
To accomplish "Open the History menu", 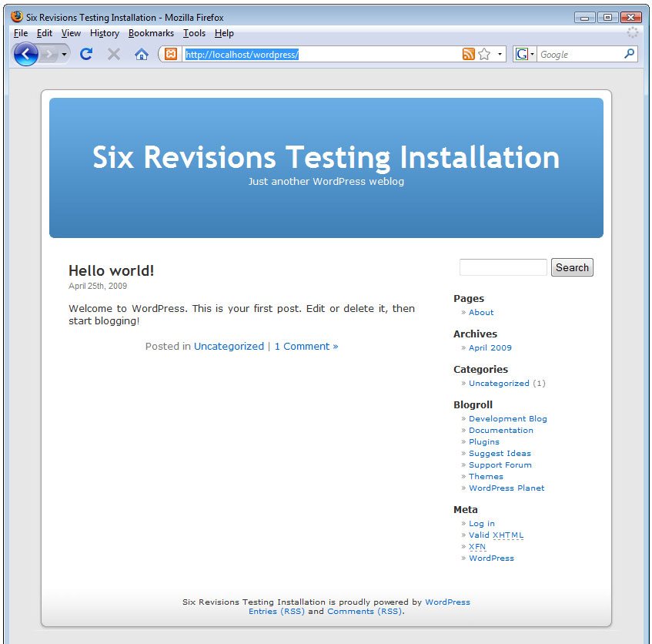I will pos(105,33).
